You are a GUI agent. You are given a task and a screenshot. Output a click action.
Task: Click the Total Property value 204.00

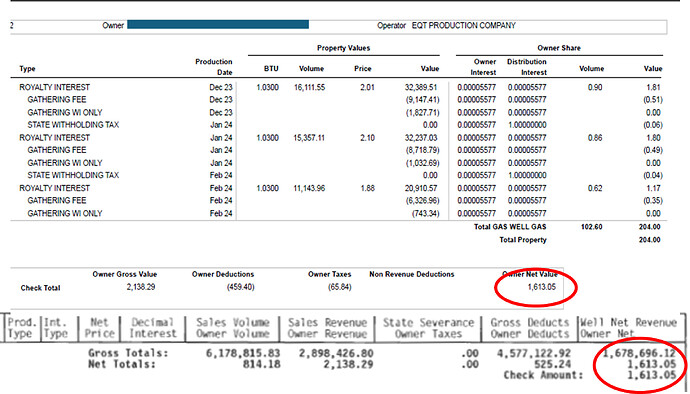coord(650,240)
